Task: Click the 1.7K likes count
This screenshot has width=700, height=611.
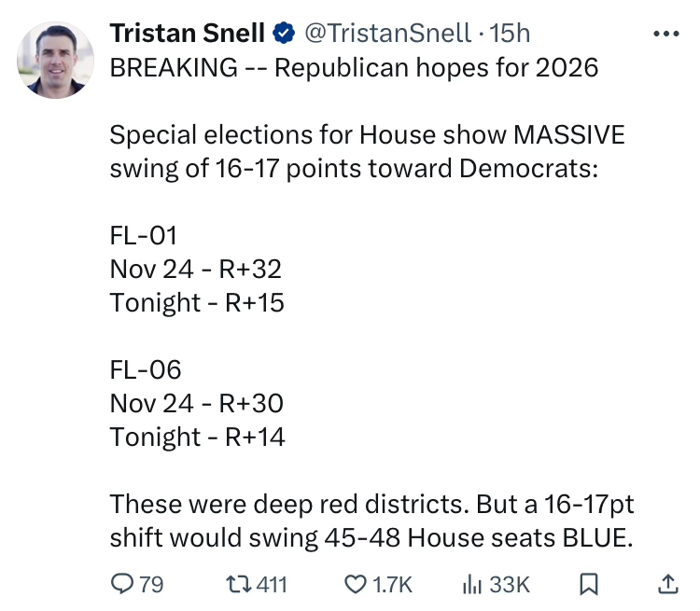Action: [x=392, y=584]
